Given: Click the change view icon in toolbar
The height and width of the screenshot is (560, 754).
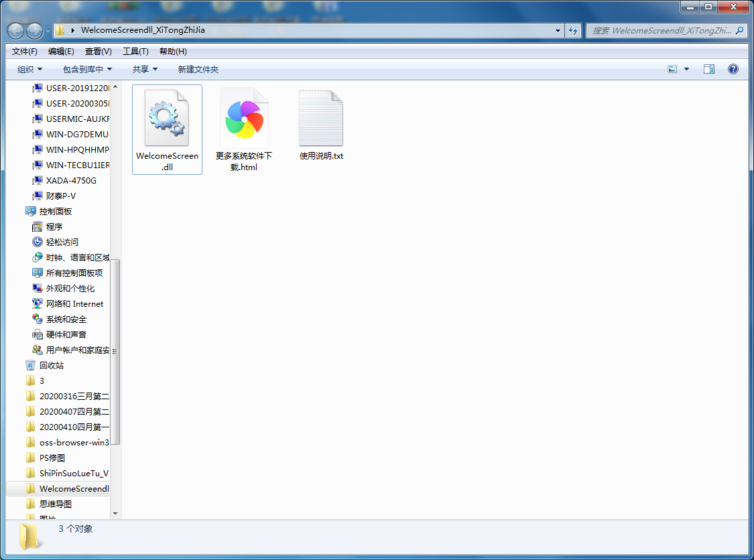Looking at the screenshot, I should click(672, 69).
